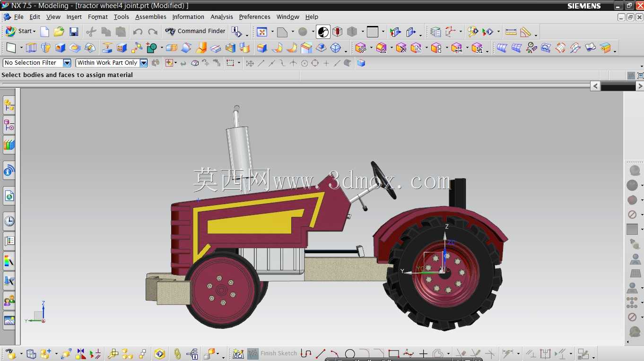The image size is (644, 361).
Task: Click the Undo arrow icon
Action: [138, 32]
